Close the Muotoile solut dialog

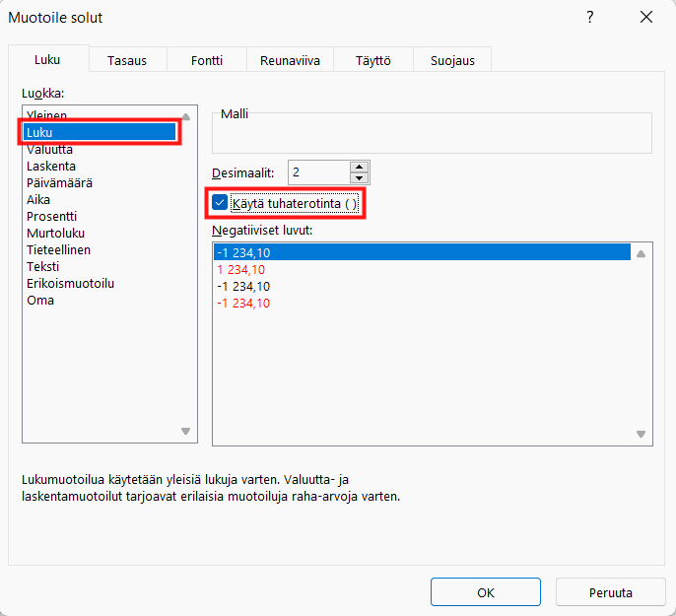pyautogui.click(x=646, y=17)
